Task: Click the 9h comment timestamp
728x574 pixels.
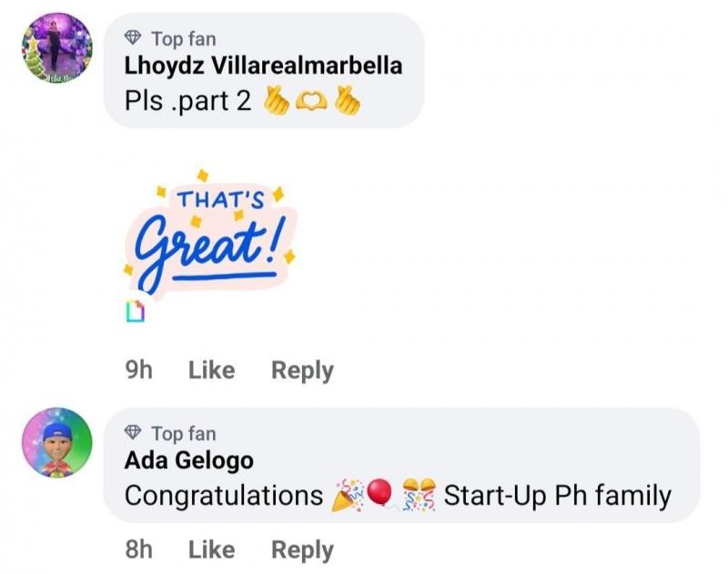Action: click(136, 370)
